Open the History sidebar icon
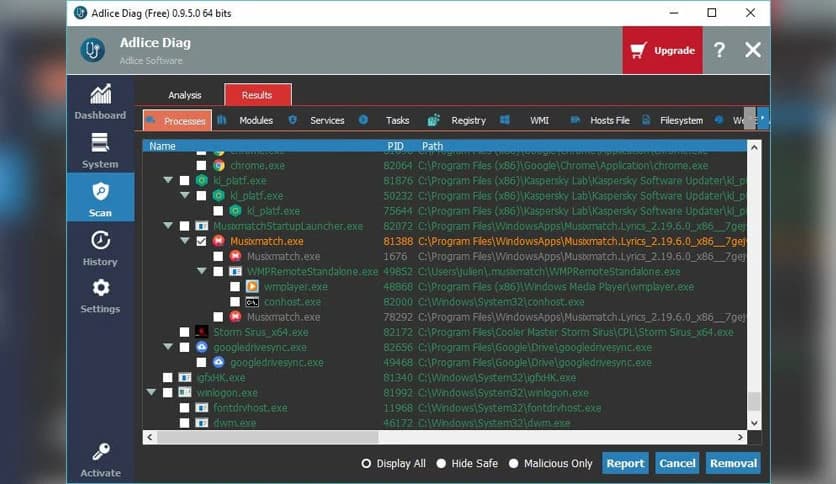The height and width of the screenshot is (484, 836). (100, 245)
